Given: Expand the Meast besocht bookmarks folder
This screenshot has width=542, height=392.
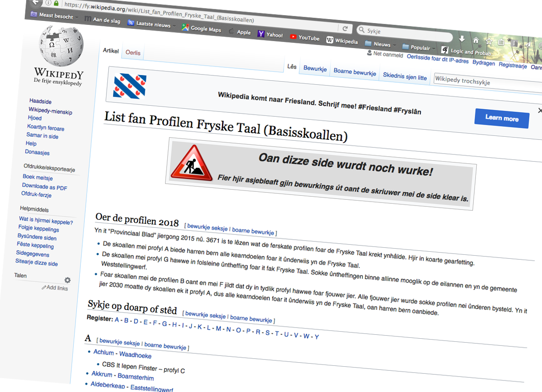Looking at the screenshot, I should click(x=54, y=16).
